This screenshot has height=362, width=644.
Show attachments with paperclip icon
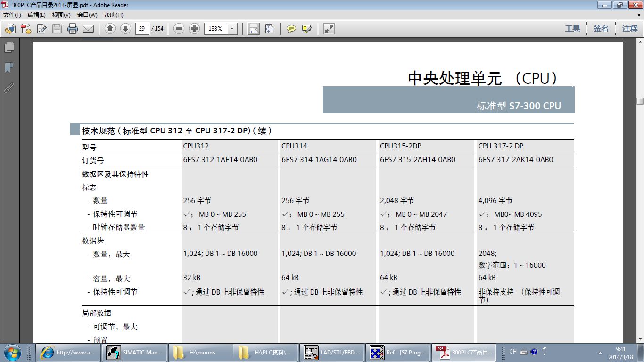click(9, 88)
